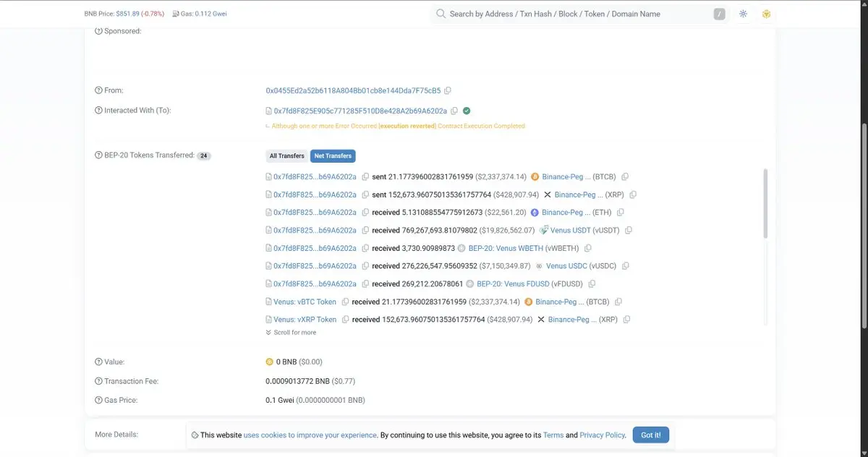Open the Venus USDT (vUSDT) token link
Screen dimensions: 868x457
[x=571, y=230]
